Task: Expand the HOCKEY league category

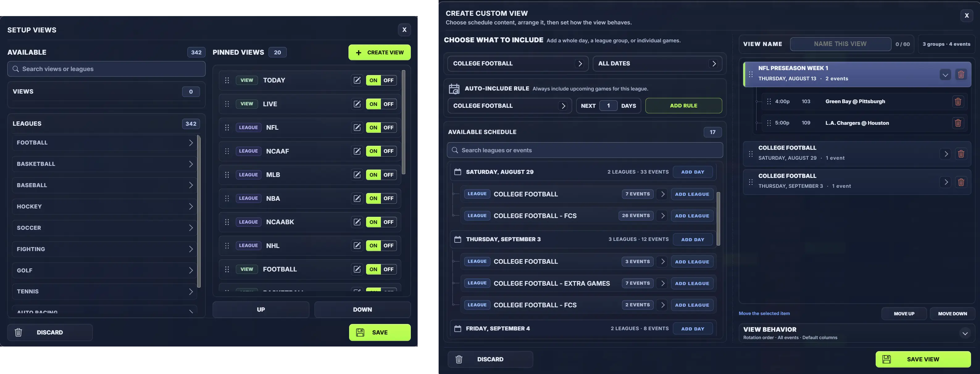Action: pyautogui.click(x=104, y=207)
